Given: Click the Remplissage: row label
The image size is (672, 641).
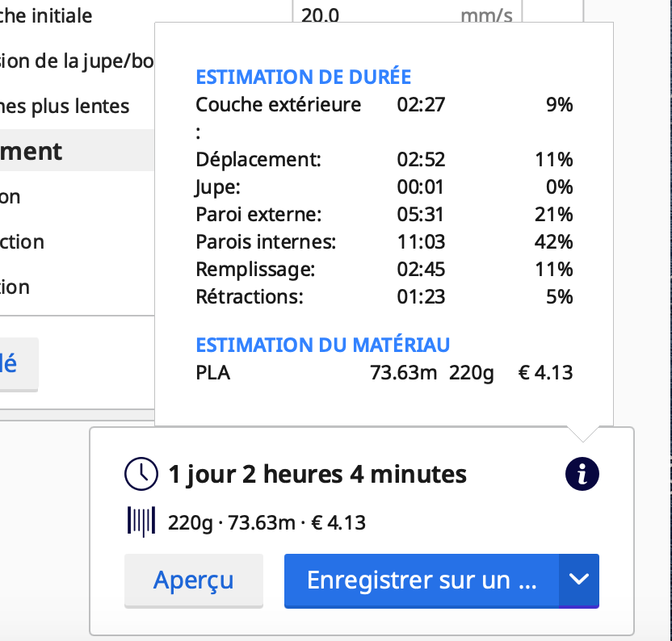Looking at the screenshot, I should 255,270.
